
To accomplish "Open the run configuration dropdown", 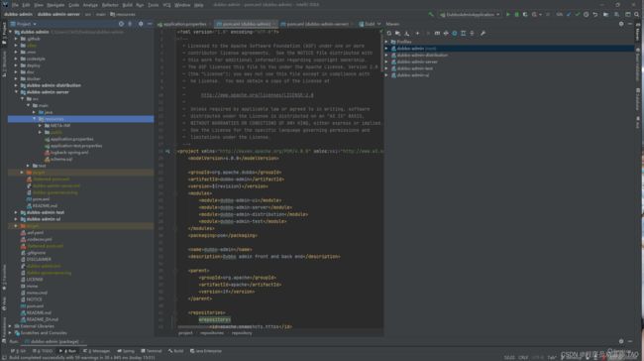I will [470, 15].
